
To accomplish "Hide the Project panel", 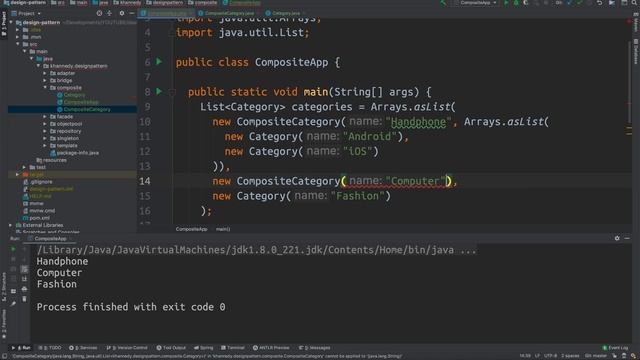I will click(x=131, y=13).
